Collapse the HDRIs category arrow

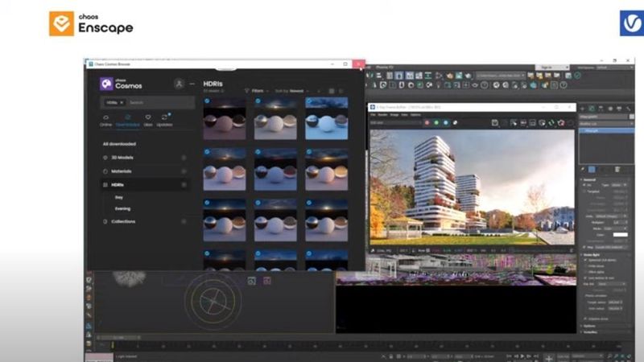(x=184, y=185)
